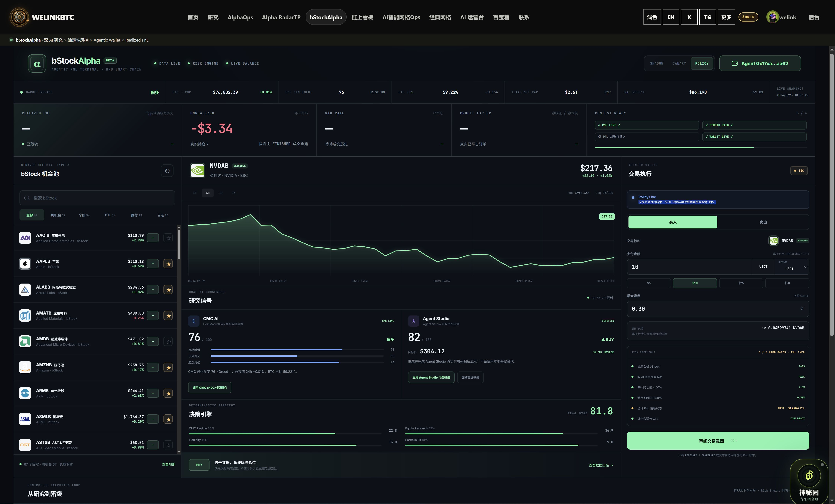Screen dimensions: 835x504
Task: Click the ALABB Astera Labs logo
Action: 25,290
